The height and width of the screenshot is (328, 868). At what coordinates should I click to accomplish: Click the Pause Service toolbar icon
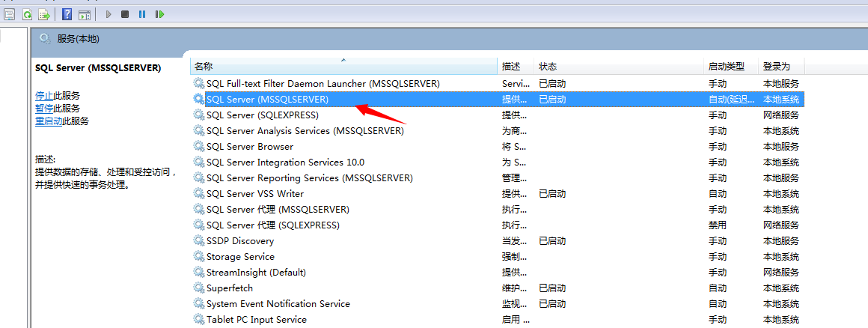pos(142,14)
